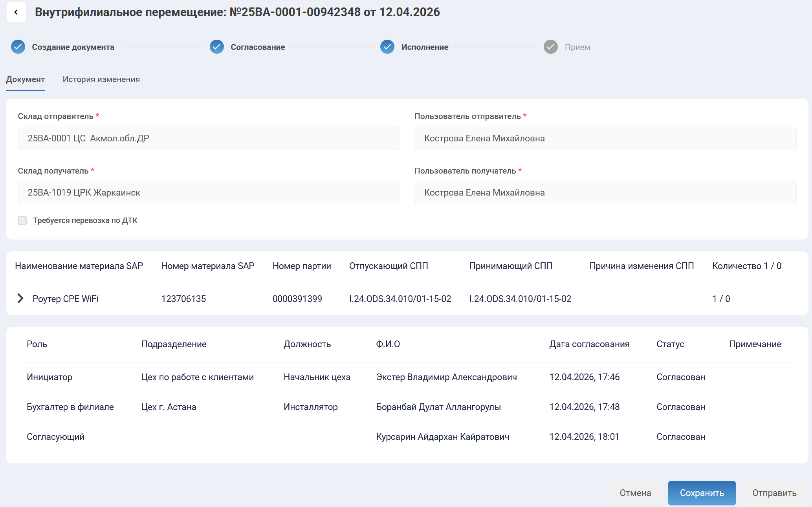This screenshot has height=507, width=812.
Task: Switch to История изменения tab
Action: (x=101, y=79)
